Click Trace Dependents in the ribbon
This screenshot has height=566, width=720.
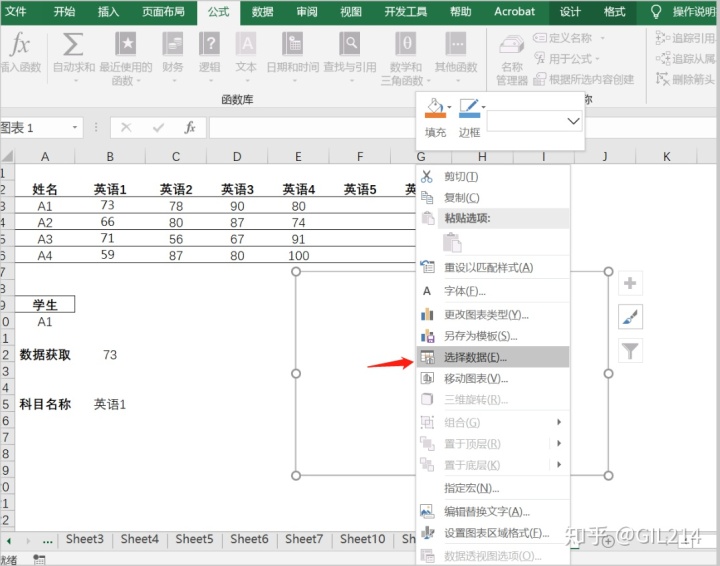685,59
